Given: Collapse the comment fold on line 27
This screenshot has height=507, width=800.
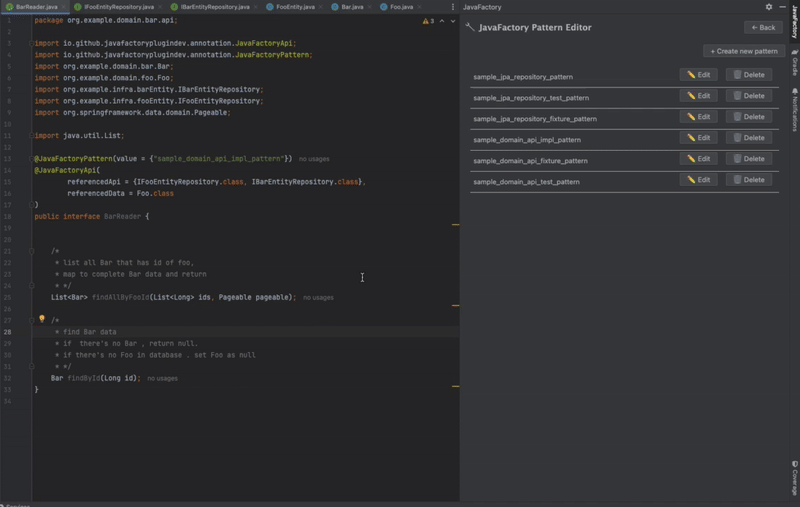Looking at the screenshot, I should (32, 320).
